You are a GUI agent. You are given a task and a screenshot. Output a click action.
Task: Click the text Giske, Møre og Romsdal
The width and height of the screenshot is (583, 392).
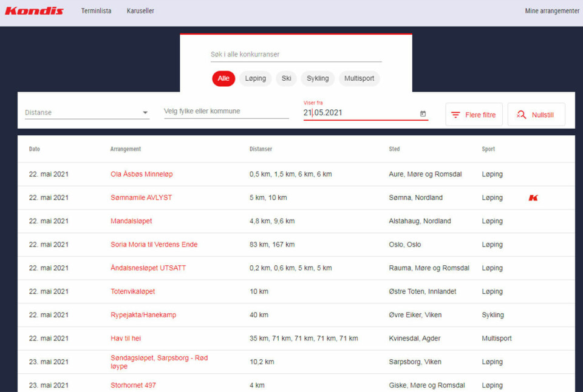(427, 385)
